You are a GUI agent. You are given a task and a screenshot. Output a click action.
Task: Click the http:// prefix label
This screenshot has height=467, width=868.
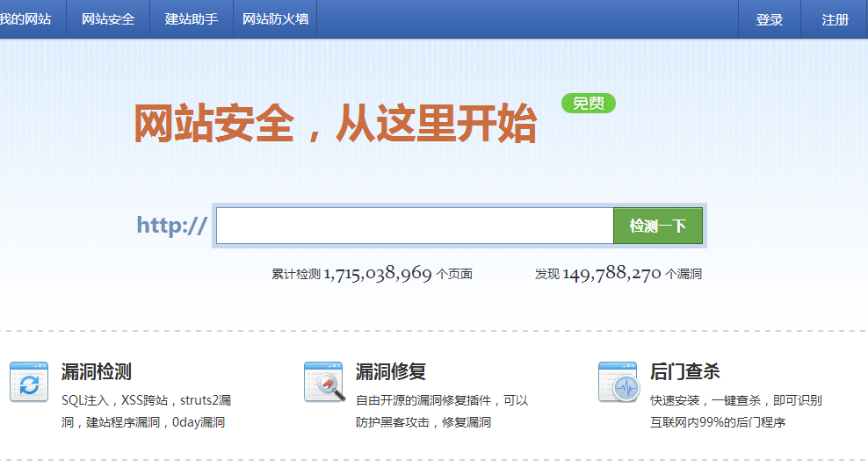[172, 226]
